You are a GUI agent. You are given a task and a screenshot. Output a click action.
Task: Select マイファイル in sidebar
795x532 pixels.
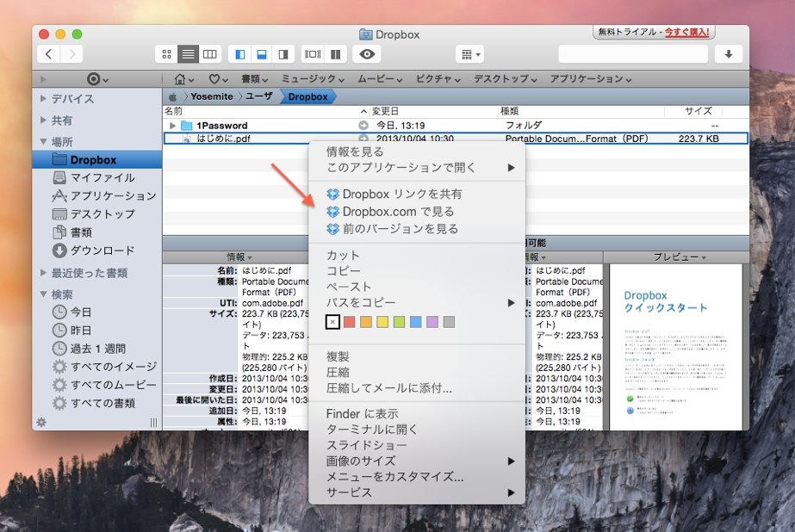[96, 178]
